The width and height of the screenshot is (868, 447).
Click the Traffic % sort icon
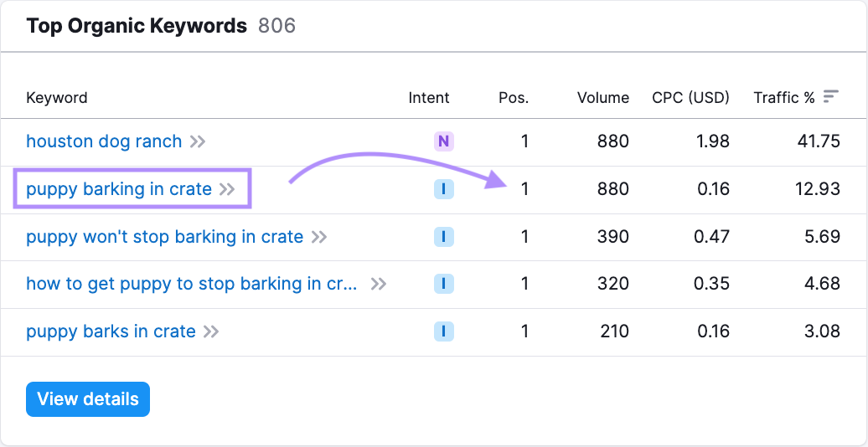830,97
